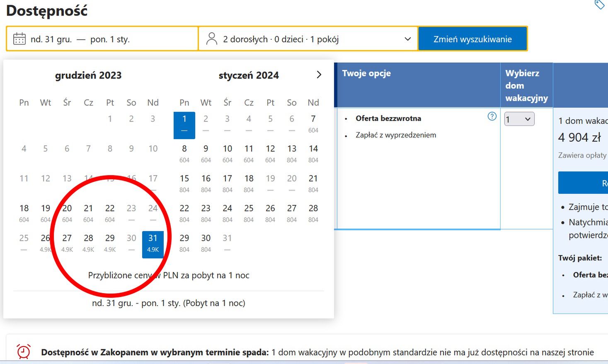Viewport: 608px width, 364px height.
Task: Select January 15 priced at 804
Action: click(184, 178)
